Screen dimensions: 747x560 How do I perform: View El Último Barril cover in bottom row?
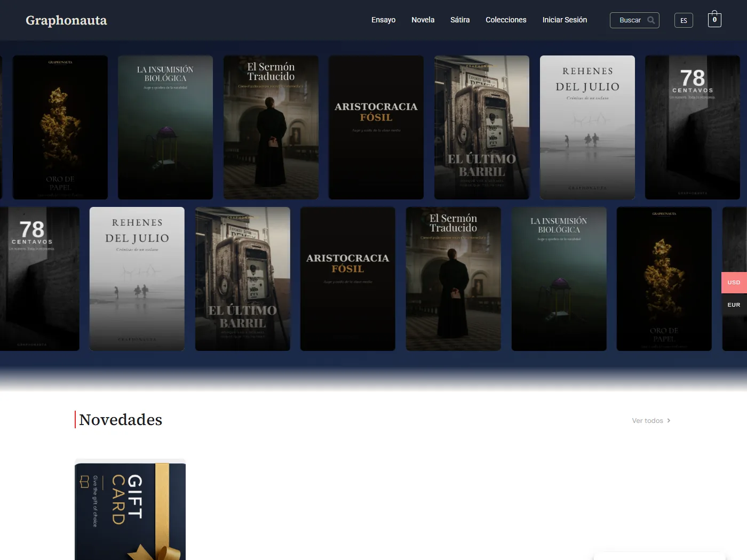243,279
